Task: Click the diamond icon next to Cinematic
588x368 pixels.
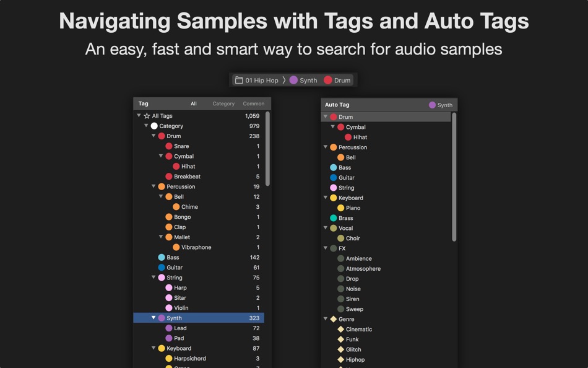Action: 341,330
